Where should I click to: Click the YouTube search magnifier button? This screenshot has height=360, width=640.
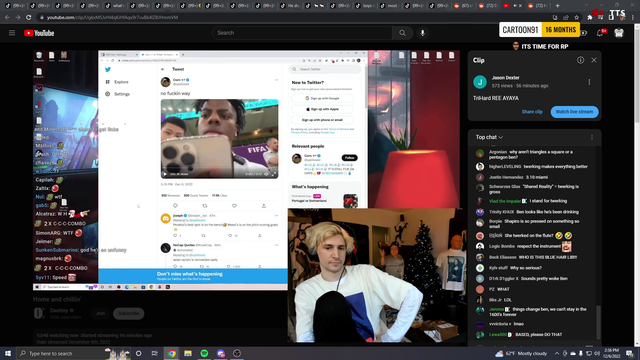(x=402, y=33)
